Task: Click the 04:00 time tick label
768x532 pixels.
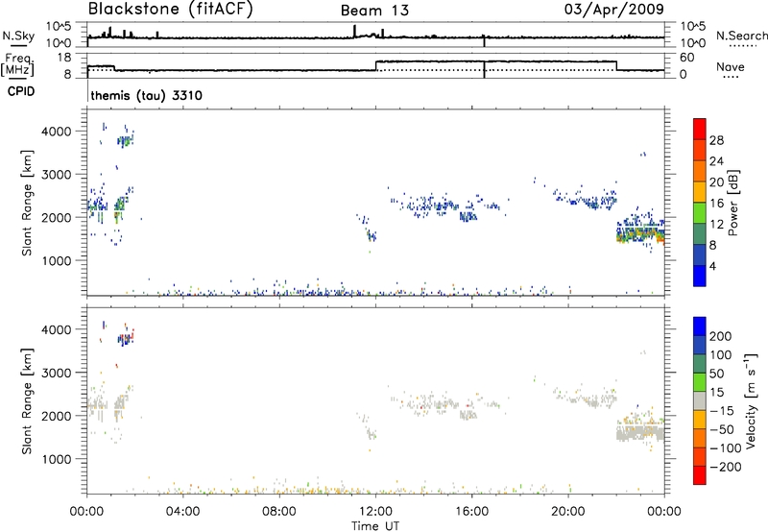Action: [x=182, y=512]
